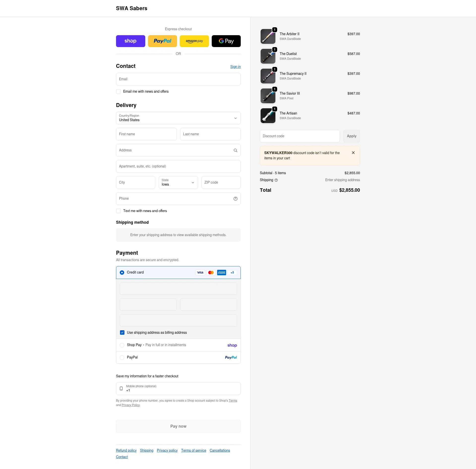This screenshot has width=476, height=469.
Task: Uncheck use shipping address as billing address
Action: tap(122, 332)
